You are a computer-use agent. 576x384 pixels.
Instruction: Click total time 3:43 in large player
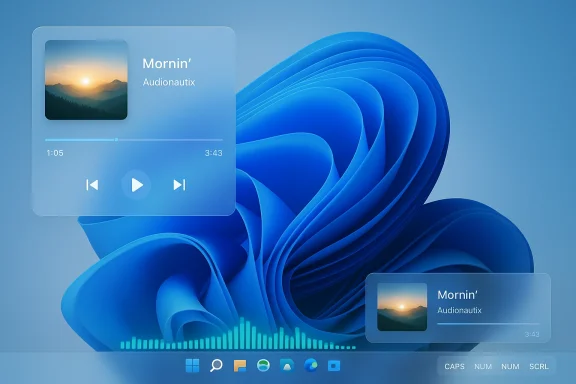pyautogui.click(x=213, y=153)
